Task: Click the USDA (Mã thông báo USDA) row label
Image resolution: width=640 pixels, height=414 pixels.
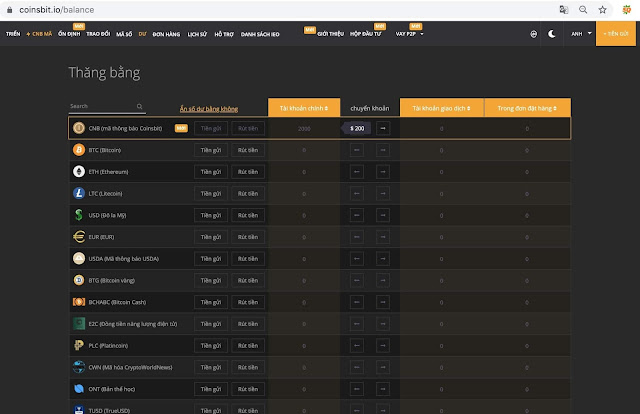Action: [x=124, y=258]
